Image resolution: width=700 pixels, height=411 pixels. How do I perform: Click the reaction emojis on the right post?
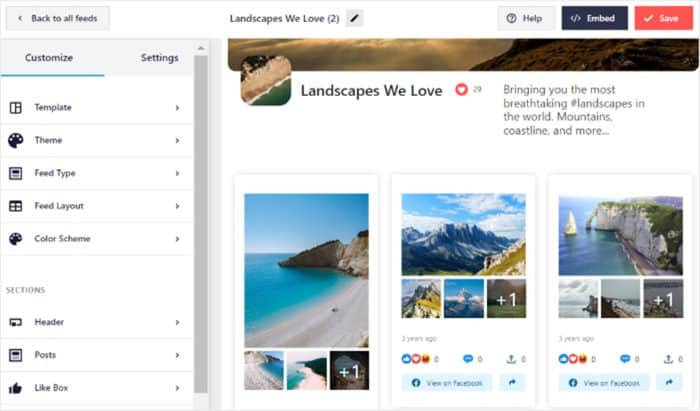pos(573,359)
